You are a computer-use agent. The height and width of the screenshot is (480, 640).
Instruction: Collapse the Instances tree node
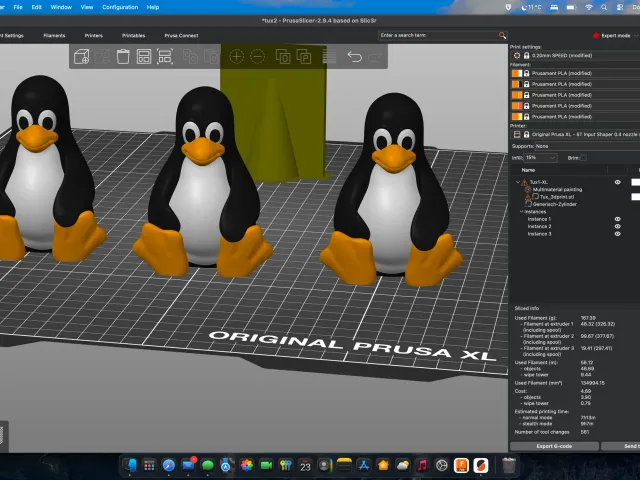tap(521, 212)
